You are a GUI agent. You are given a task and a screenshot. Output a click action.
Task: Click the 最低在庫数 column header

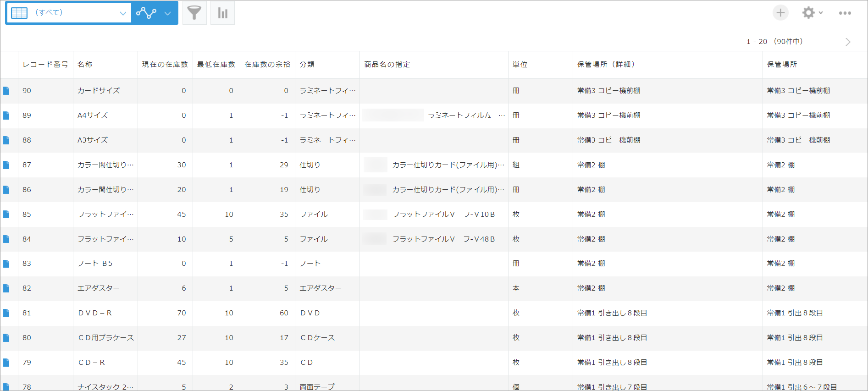pos(216,65)
